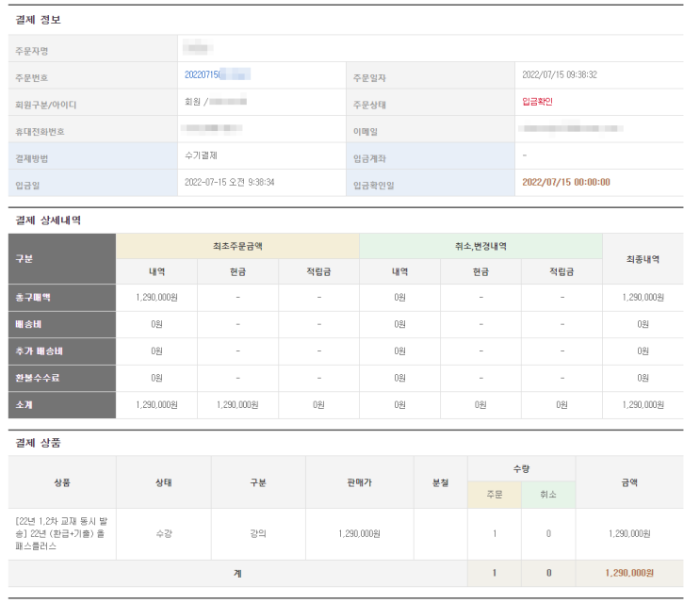Select the 결제 정보 section heading

(x=38, y=20)
